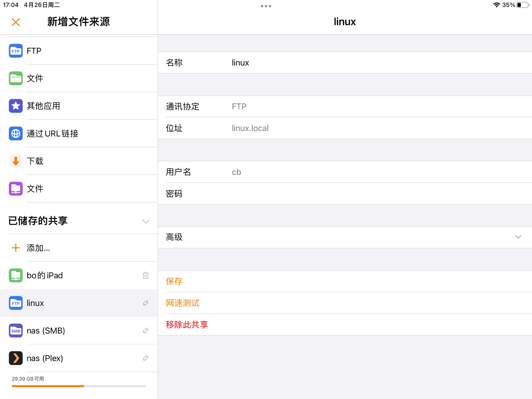Choose 其他应用 star icon
Image resolution: width=532 pixels, height=399 pixels.
point(16,106)
